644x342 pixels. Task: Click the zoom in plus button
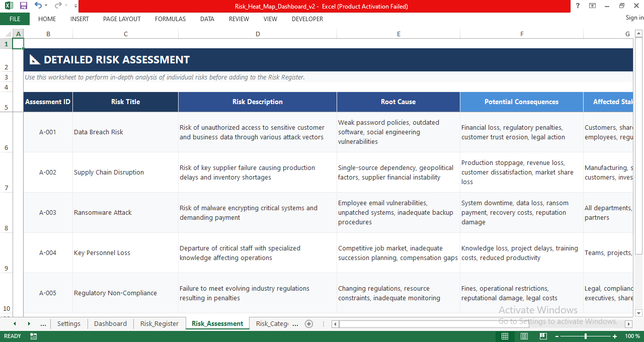click(x=615, y=336)
